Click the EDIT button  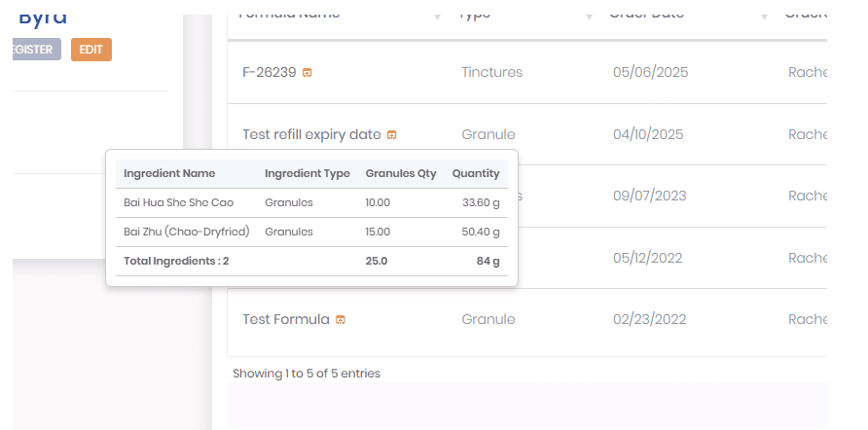[91, 50]
